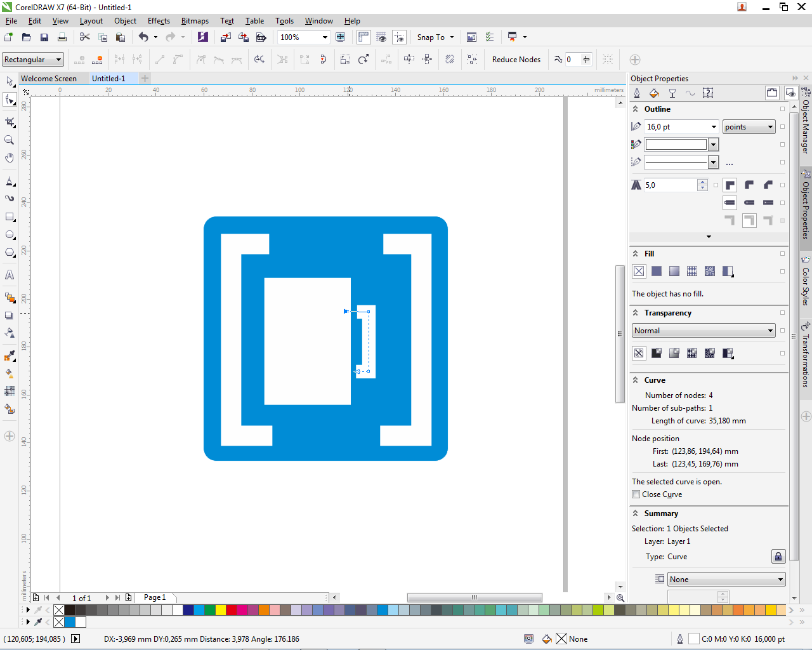Click the Save icon in toolbar
Viewport: 812px width, 650px height.
44,37
